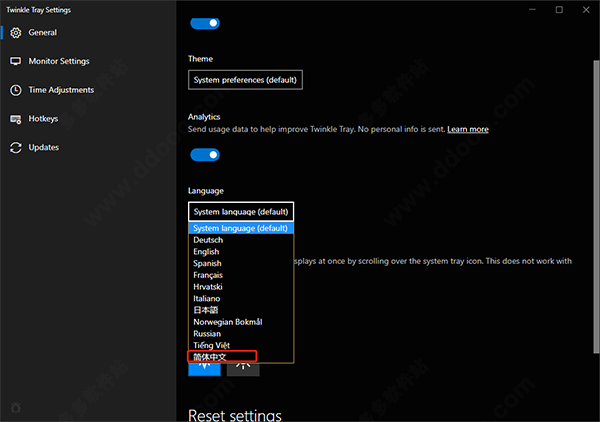Maximize the Twinkle Tray Settings window
This screenshot has height=422, width=600.
click(559, 10)
